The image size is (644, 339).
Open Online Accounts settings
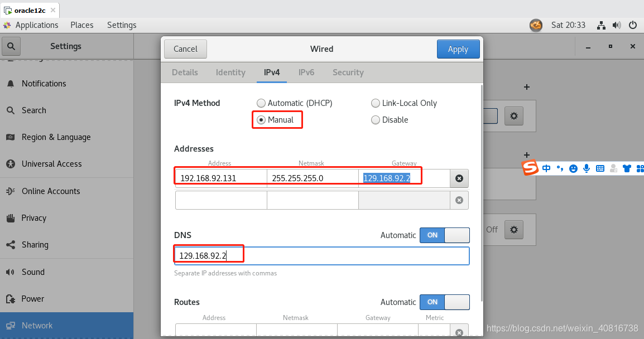(66, 191)
